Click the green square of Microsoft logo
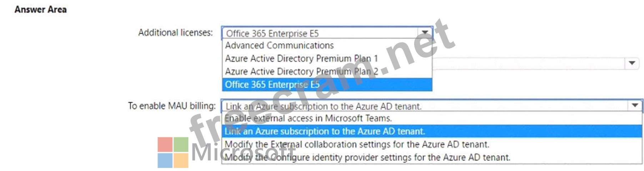Image resolution: width=644 pixels, height=171 pixels. point(181,145)
